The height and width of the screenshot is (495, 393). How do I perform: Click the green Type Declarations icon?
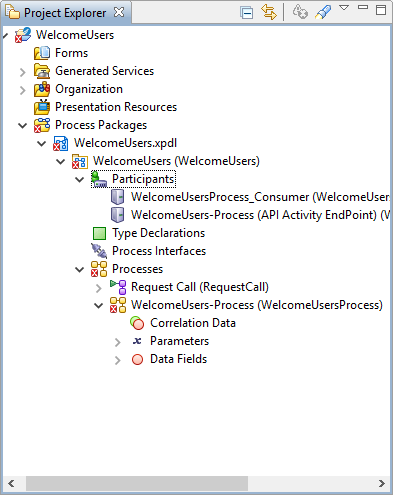pyautogui.click(x=99, y=233)
